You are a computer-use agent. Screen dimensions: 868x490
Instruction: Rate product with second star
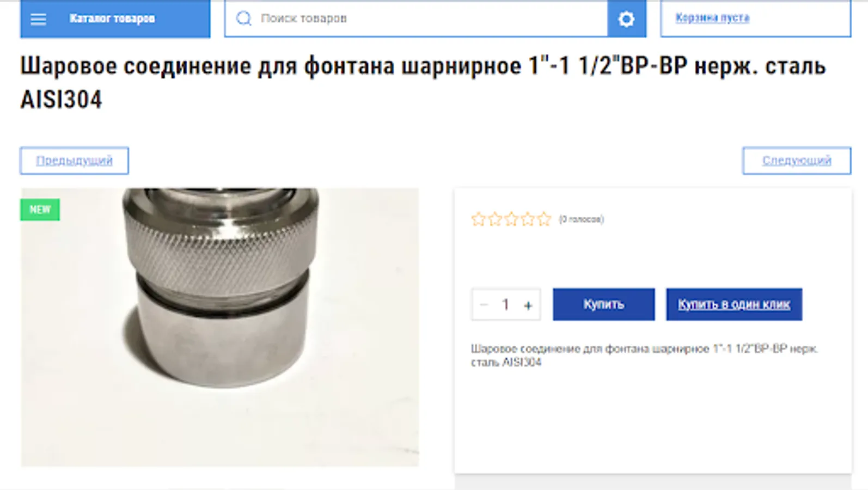pos(495,219)
